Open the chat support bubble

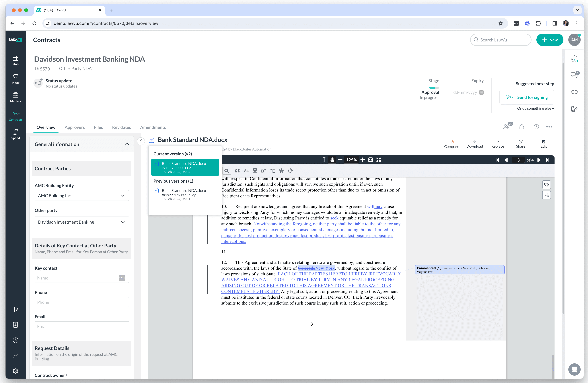pos(574,369)
